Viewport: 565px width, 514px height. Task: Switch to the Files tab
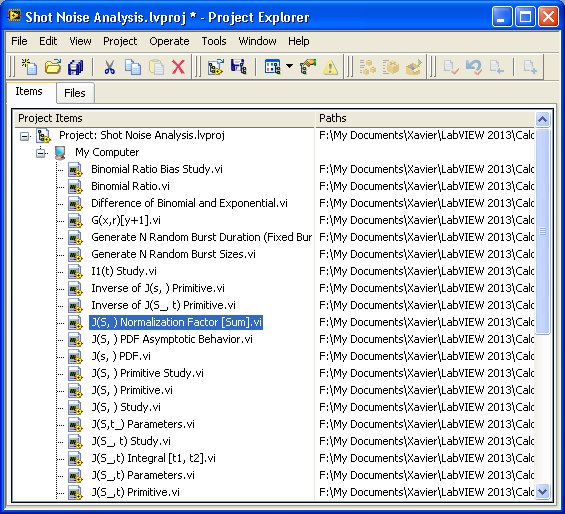pyautogui.click(x=75, y=93)
